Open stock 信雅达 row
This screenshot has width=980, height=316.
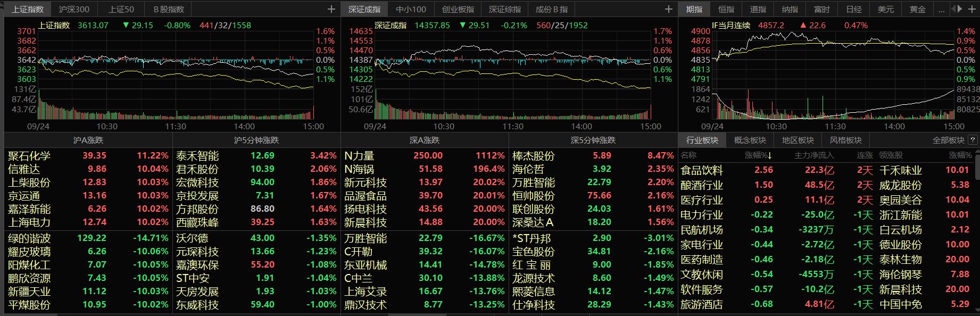(88, 169)
